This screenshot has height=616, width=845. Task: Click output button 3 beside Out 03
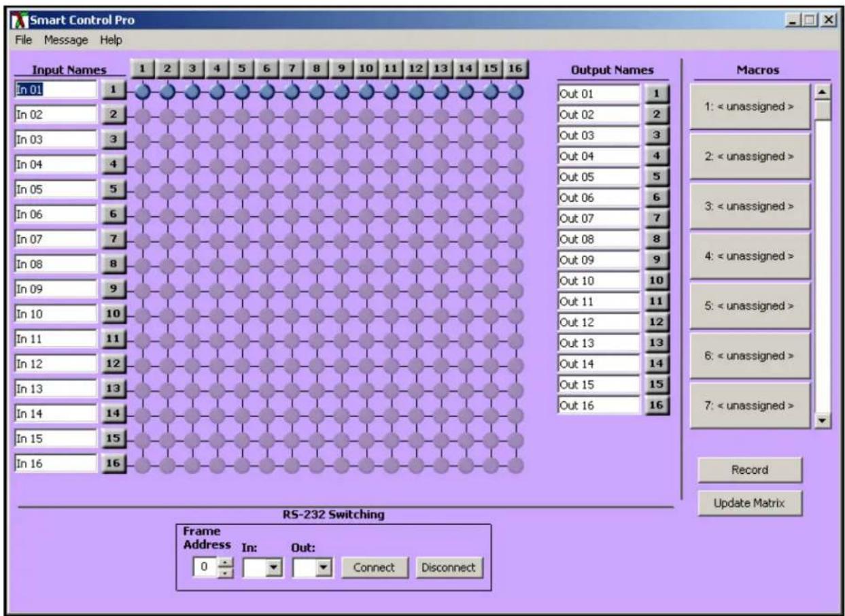[657, 135]
